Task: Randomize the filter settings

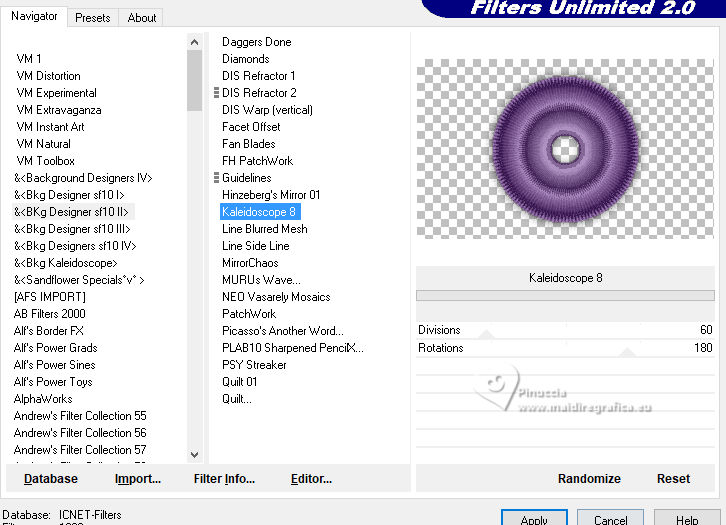Action: click(589, 479)
